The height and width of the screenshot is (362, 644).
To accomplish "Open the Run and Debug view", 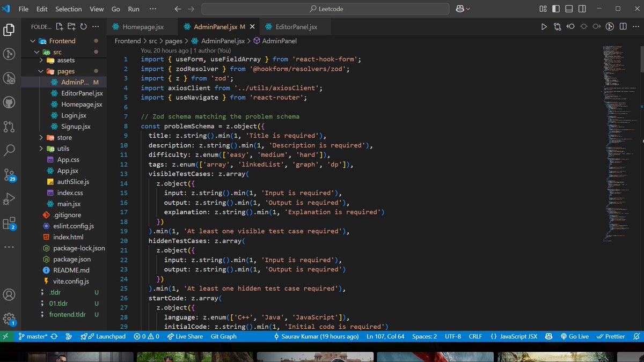I will [9, 199].
